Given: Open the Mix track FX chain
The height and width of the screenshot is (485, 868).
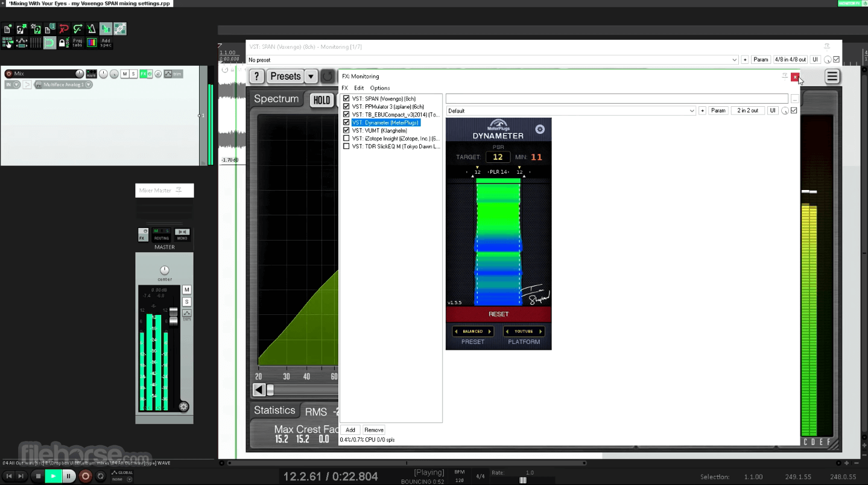Looking at the screenshot, I should pyautogui.click(x=144, y=74).
